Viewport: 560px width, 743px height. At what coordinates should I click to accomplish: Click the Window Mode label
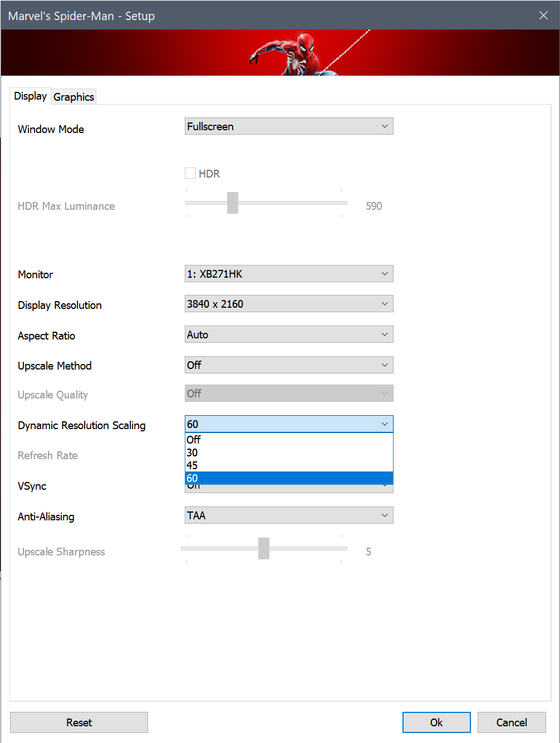pos(51,129)
